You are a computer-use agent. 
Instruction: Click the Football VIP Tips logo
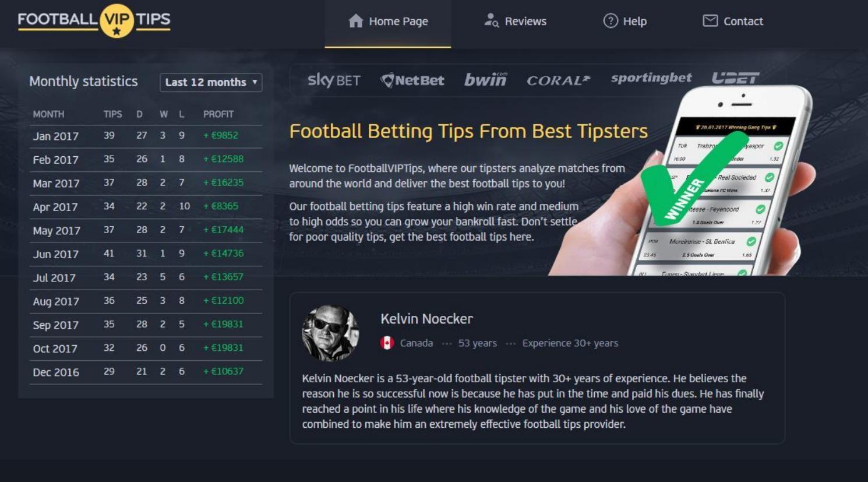tap(94, 20)
